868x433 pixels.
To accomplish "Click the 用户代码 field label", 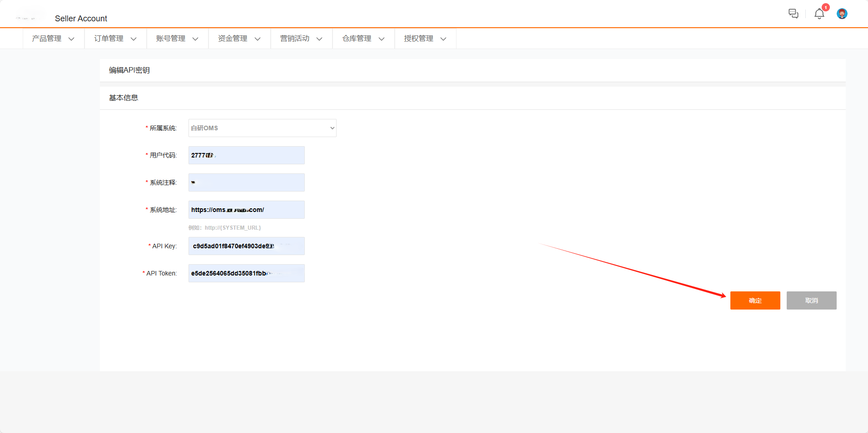I will (163, 155).
